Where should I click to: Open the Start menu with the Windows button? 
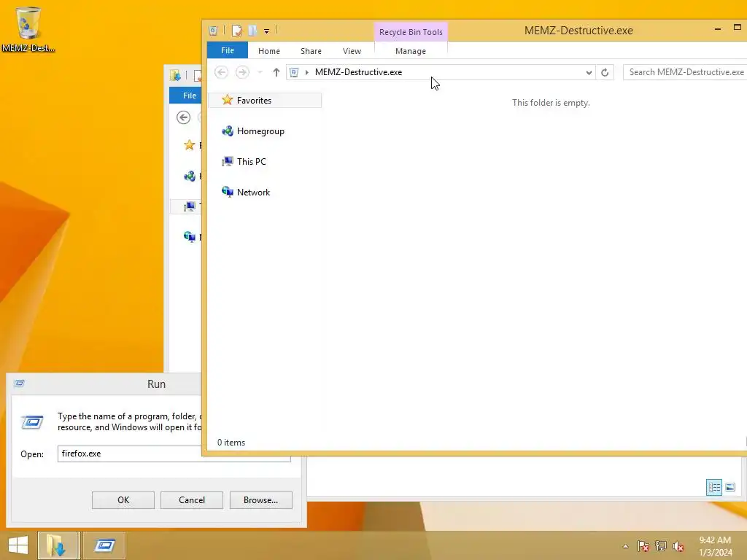18,545
